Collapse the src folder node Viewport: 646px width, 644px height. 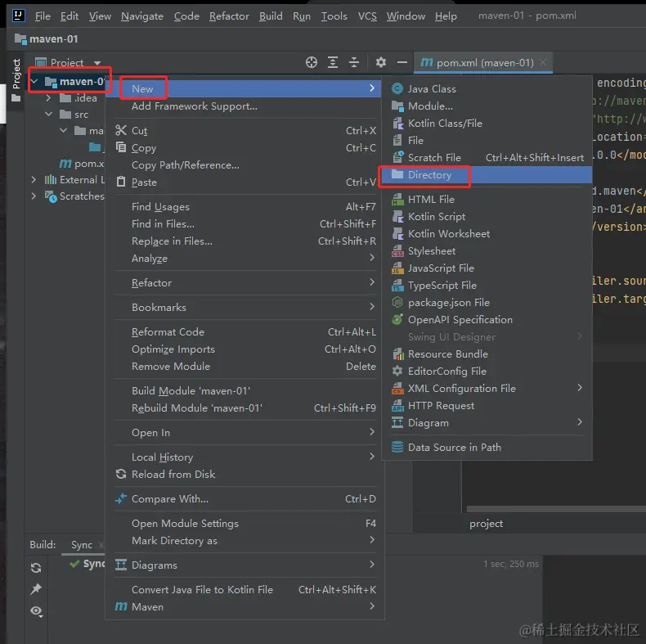coord(48,115)
